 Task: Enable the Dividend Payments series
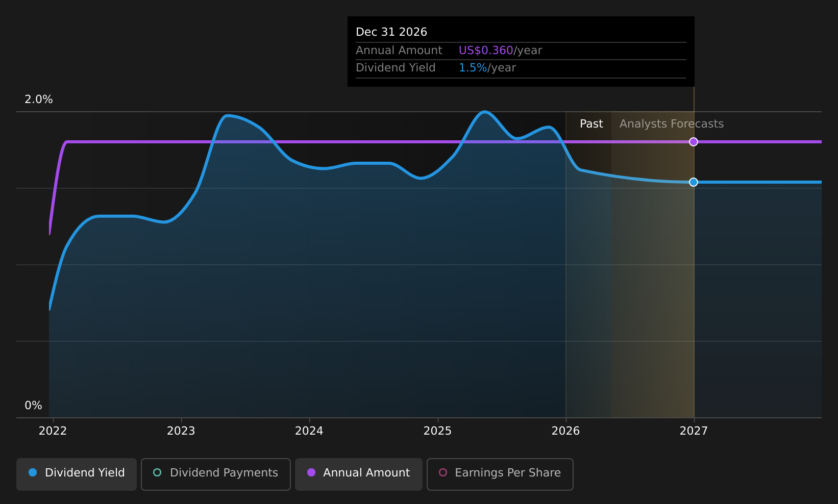[216, 474]
